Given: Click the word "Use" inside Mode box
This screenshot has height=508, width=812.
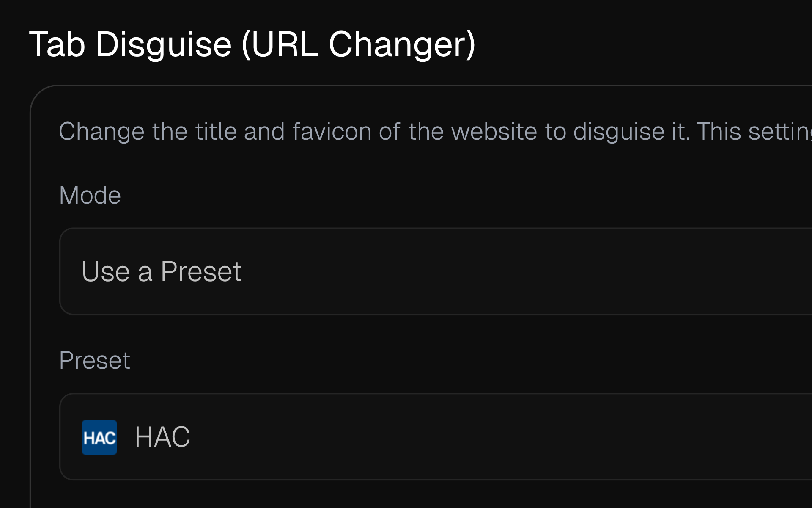Looking at the screenshot, I should coord(106,271).
